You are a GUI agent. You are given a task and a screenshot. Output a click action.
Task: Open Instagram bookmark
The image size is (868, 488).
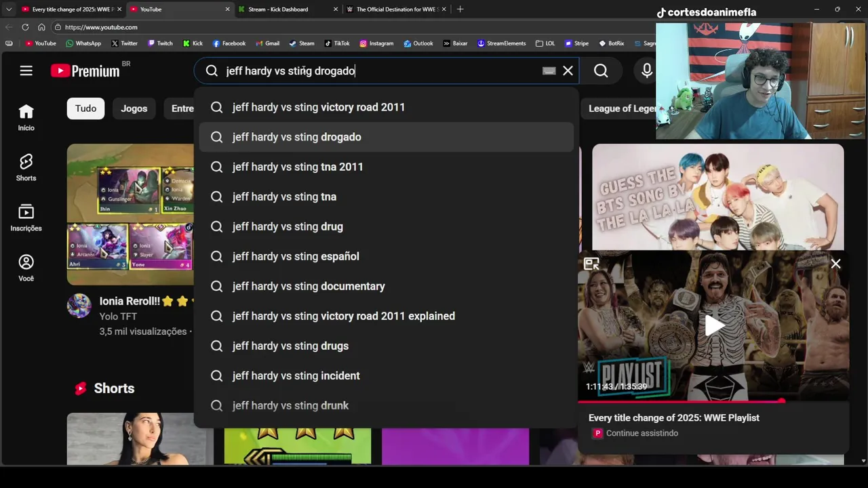pyautogui.click(x=376, y=43)
